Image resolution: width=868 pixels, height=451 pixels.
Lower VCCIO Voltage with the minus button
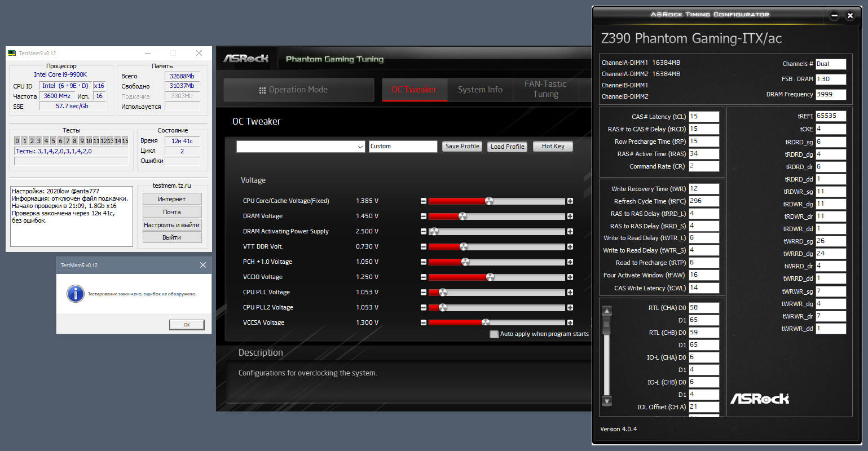(x=424, y=277)
